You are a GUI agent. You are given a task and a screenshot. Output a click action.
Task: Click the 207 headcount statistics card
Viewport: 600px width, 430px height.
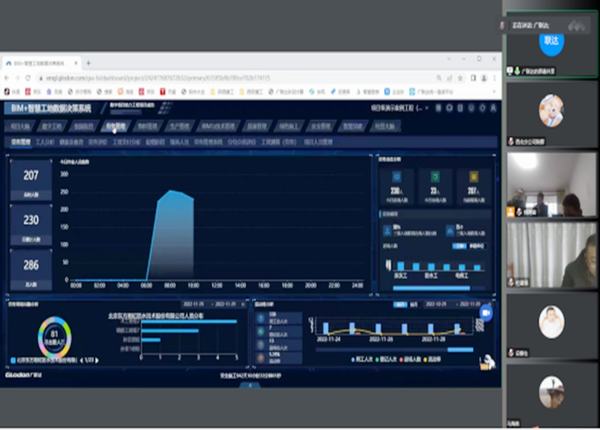point(30,185)
